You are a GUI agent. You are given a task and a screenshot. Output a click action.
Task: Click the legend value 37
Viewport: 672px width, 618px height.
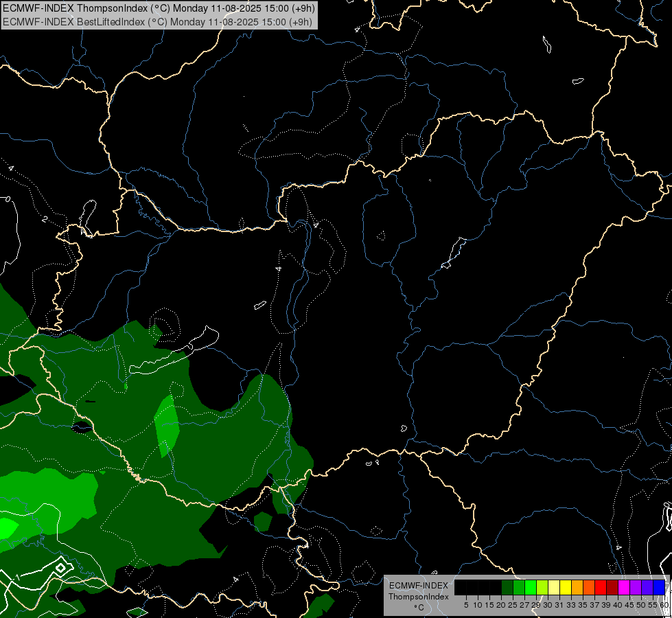(x=594, y=605)
